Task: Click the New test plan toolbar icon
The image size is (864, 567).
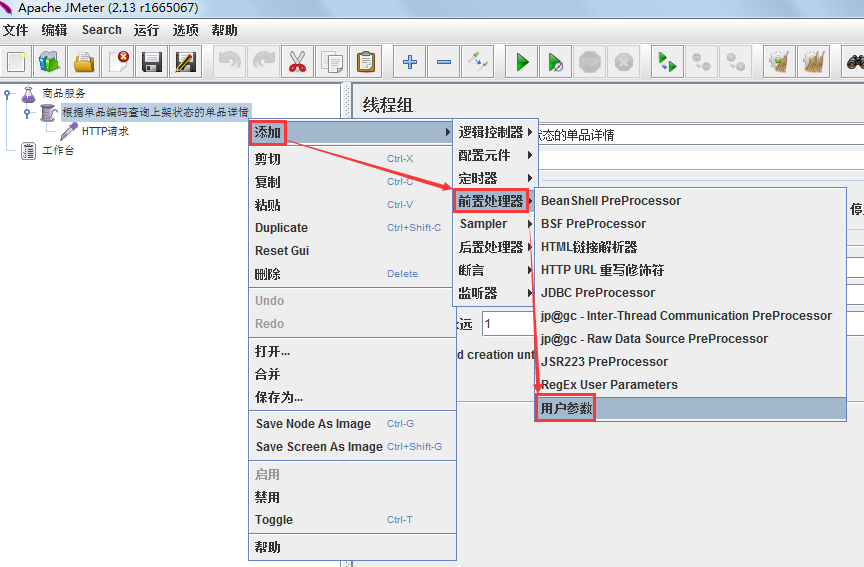Action: click(x=17, y=62)
